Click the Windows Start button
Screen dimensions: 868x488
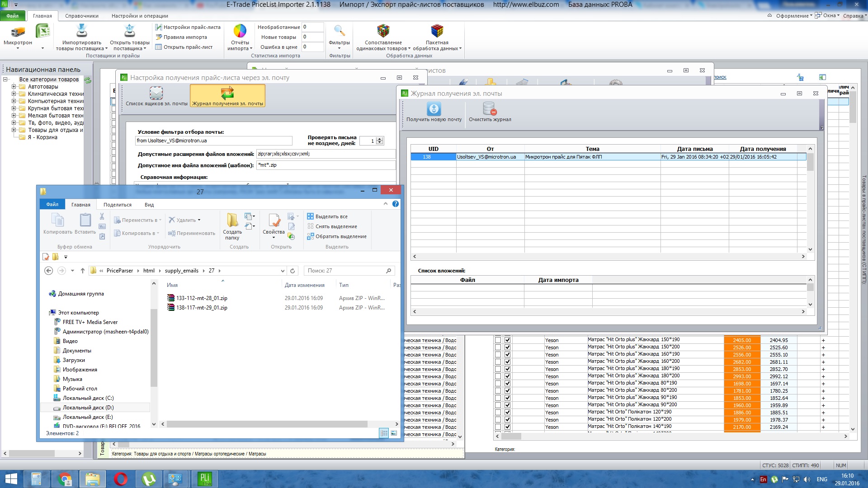11,479
